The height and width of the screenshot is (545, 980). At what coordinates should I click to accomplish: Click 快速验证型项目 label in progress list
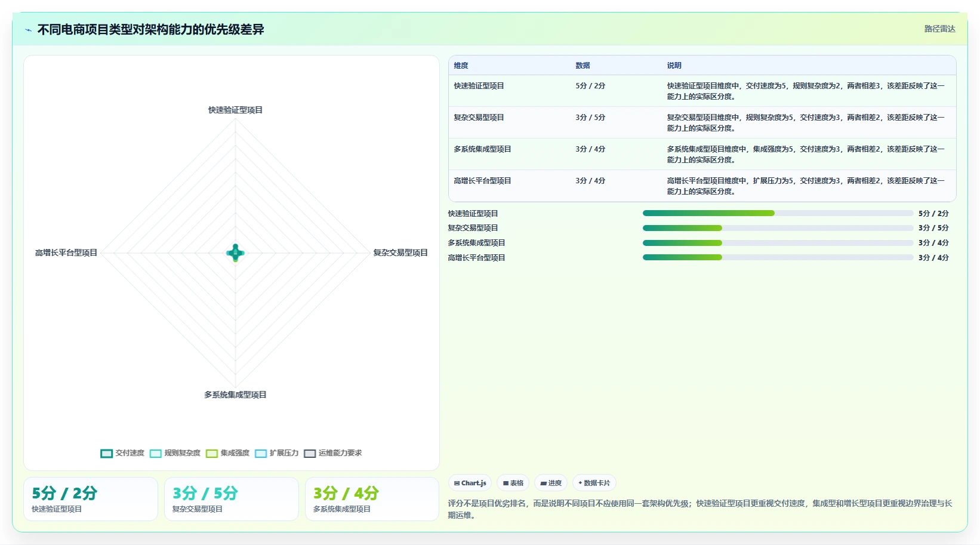[473, 213]
